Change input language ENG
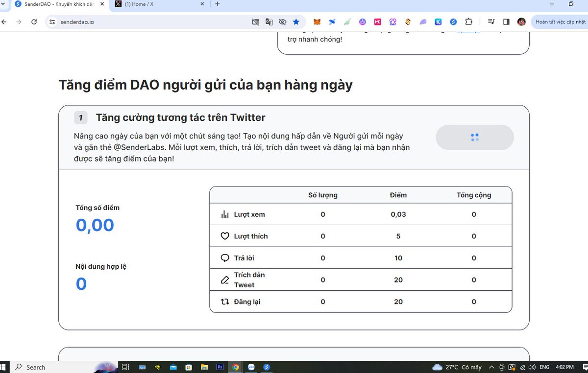The width and height of the screenshot is (588, 373). pyautogui.click(x=544, y=367)
